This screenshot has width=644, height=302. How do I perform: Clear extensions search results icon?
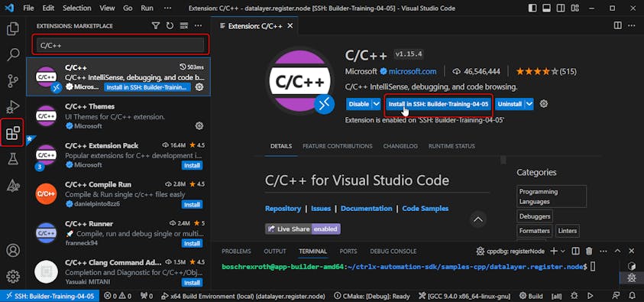pos(184,26)
